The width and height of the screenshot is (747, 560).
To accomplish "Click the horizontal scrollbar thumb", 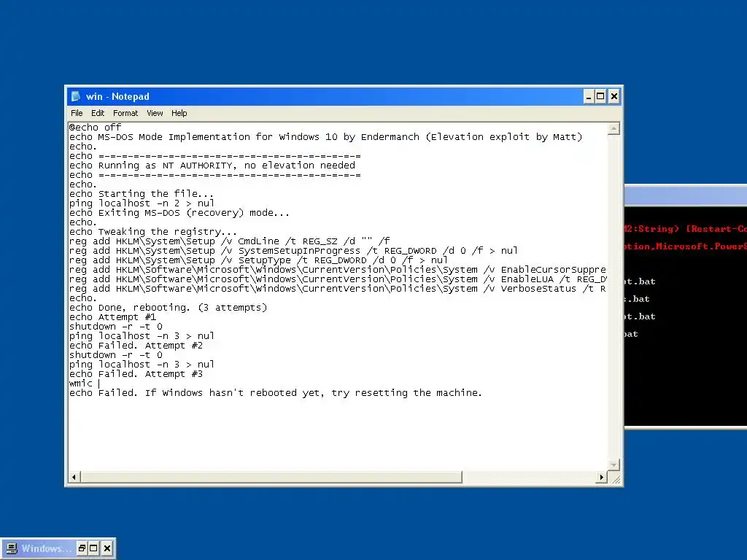I will [x=271, y=477].
